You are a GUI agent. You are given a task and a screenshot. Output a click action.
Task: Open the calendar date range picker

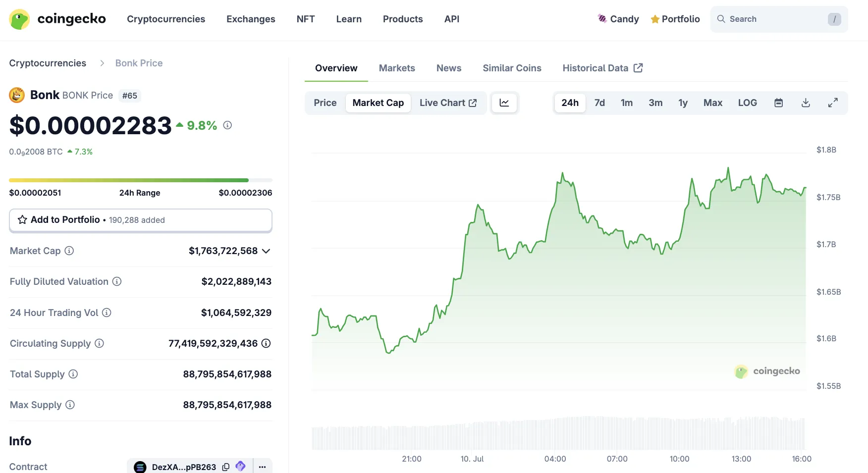778,103
